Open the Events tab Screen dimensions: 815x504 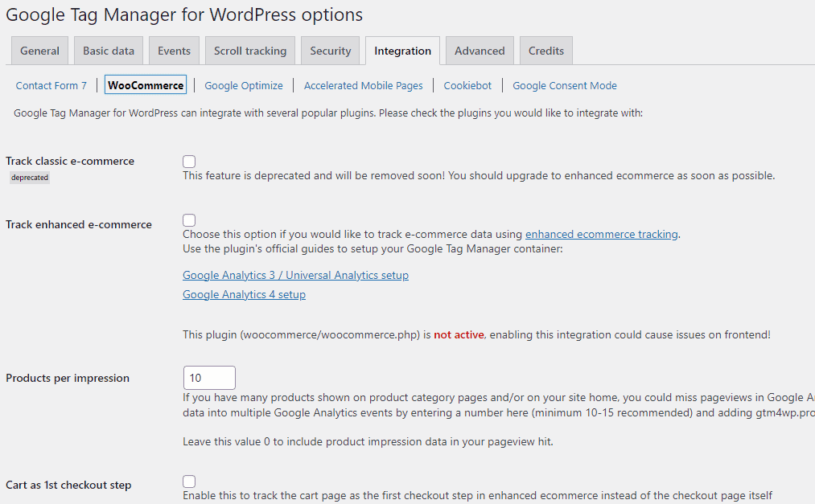174,51
